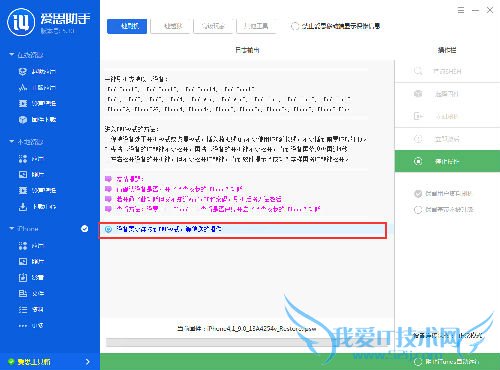
Task: Switch to the blue one-click flash tab
Action: coord(127,26)
